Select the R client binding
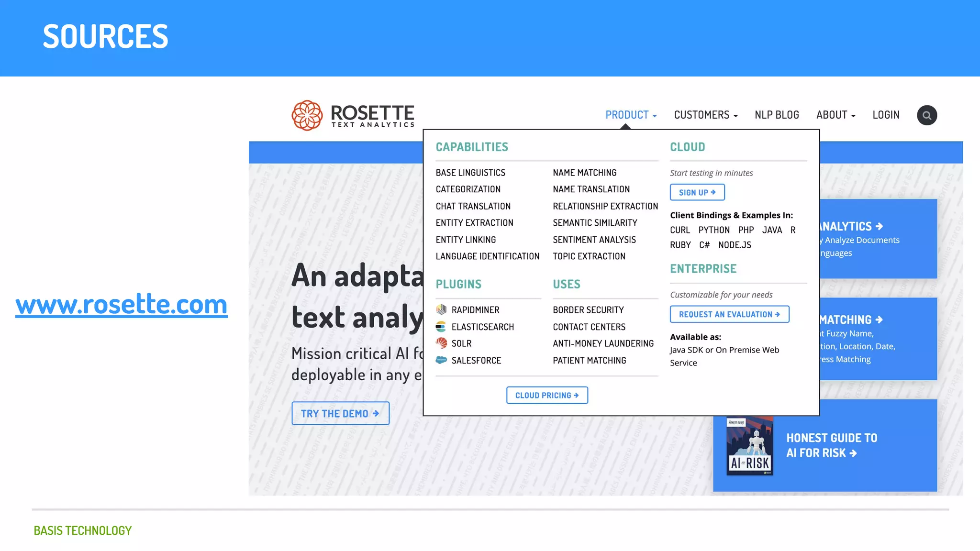Image resolution: width=980 pixels, height=551 pixels. pos(793,230)
